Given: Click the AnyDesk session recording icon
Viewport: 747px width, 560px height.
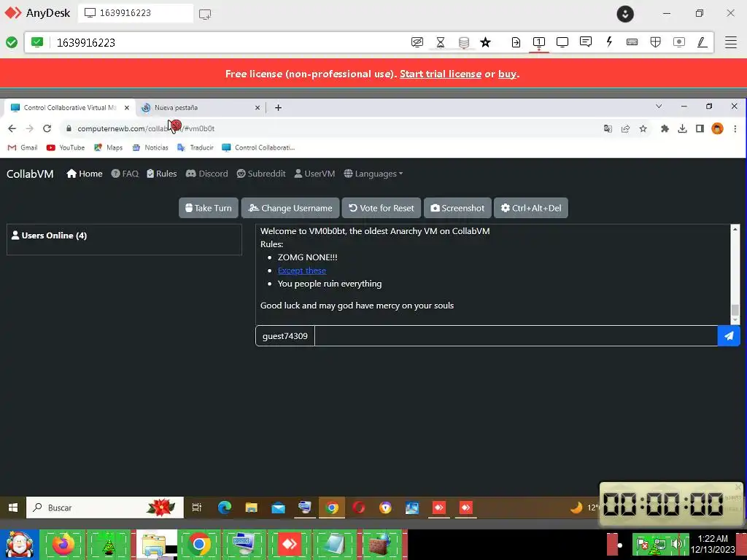Looking at the screenshot, I should [679, 42].
